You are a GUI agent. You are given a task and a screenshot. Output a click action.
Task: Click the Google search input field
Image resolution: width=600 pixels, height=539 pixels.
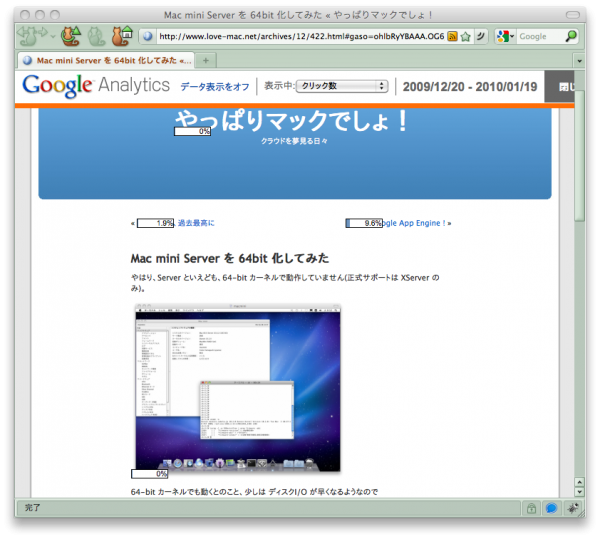540,36
